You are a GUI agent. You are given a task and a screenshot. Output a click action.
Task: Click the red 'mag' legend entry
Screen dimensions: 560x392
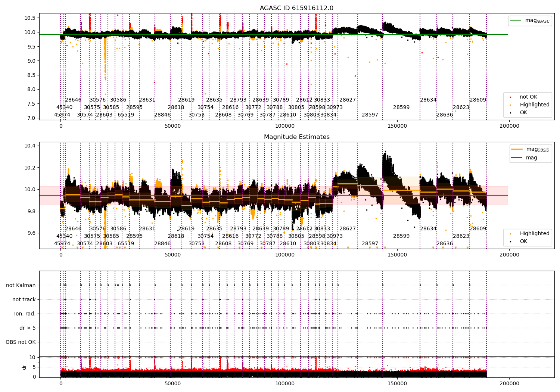[525, 158]
